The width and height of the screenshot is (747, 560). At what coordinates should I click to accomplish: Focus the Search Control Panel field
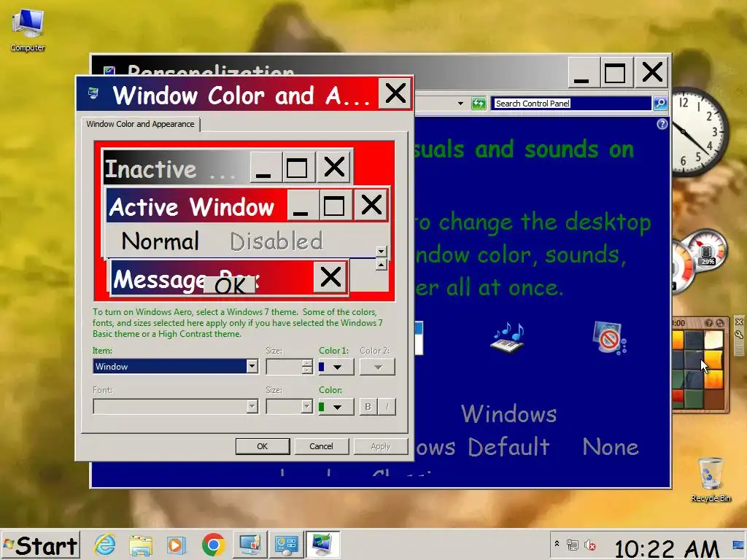[x=572, y=104]
